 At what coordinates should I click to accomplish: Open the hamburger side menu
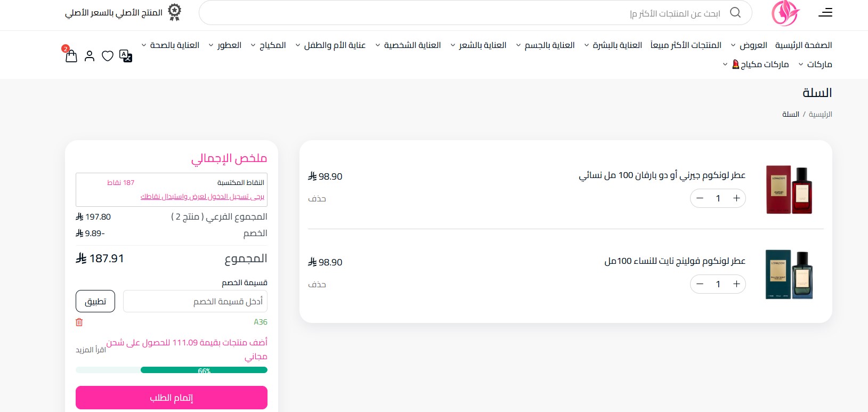[x=825, y=12]
